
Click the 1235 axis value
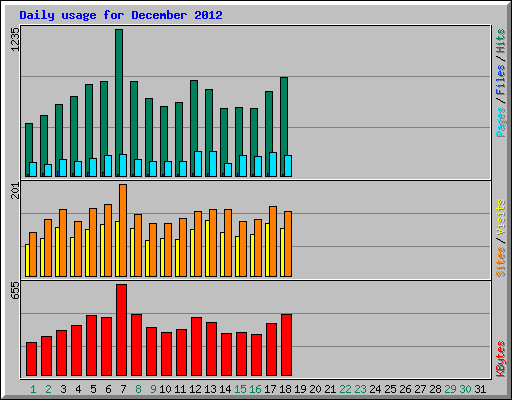15,39
